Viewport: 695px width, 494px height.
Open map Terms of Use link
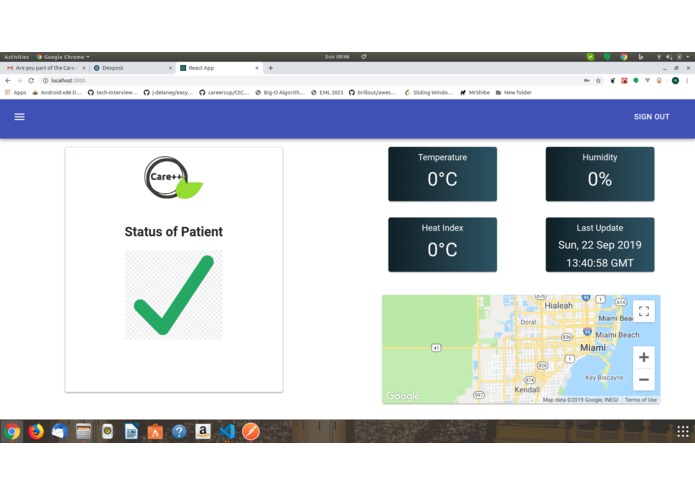pyautogui.click(x=640, y=400)
